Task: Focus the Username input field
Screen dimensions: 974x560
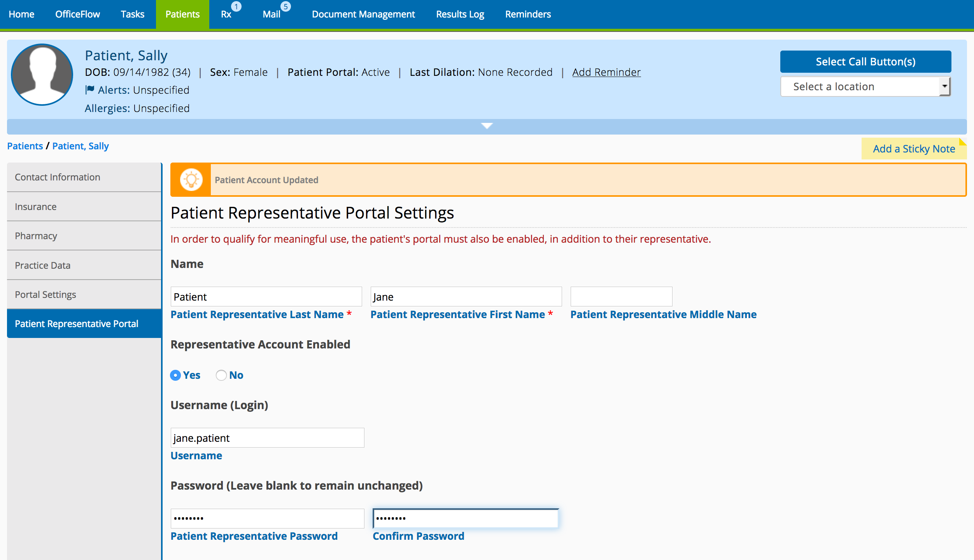Action: click(x=267, y=438)
